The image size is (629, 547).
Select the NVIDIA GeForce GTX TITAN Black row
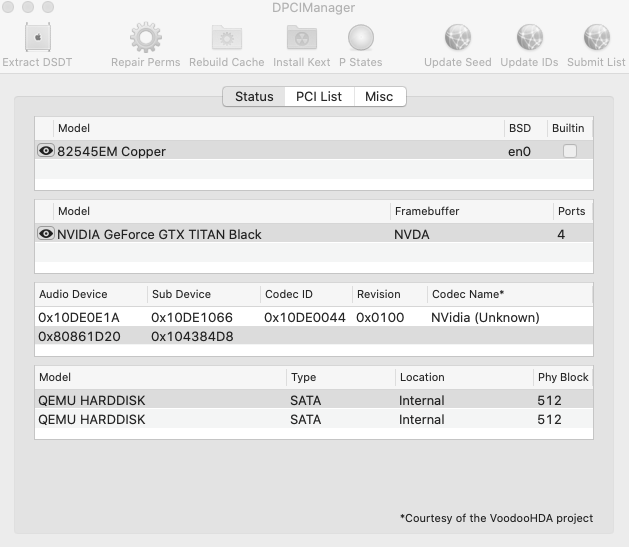[x=314, y=233]
